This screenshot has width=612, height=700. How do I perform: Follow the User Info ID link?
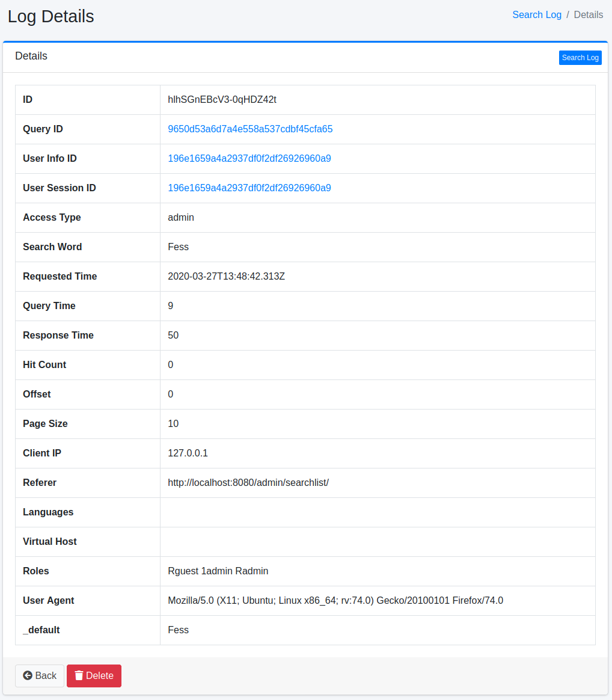click(x=249, y=158)
